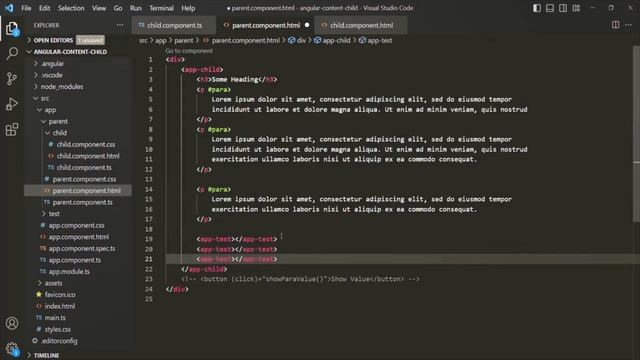Open the Accounts menu icon
This screenshot has width=640, height=360.
(12, 323)
